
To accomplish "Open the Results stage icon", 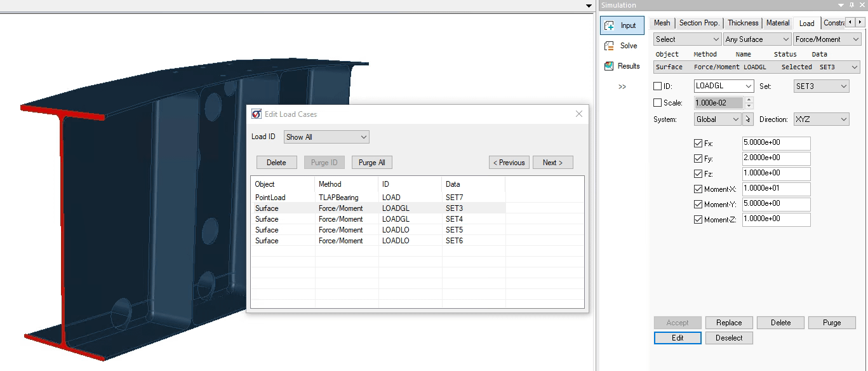I will coord(610,66).
